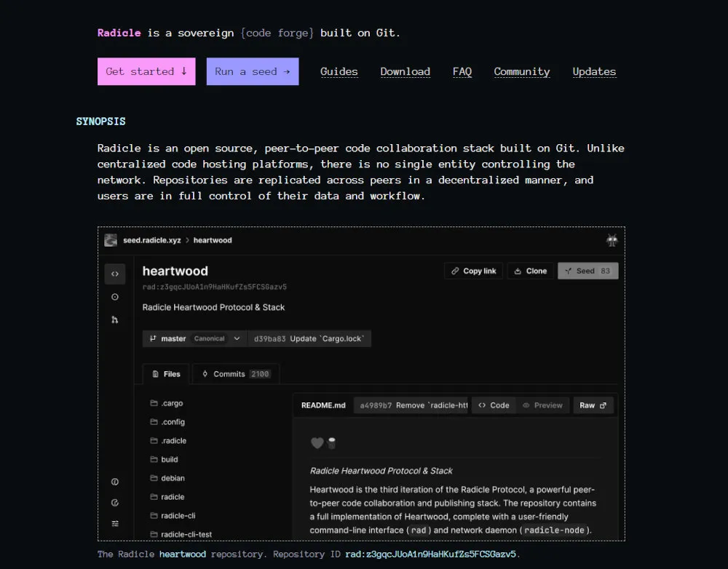
Task: Click the breadcrumb chevron before heartwood
Action: click(187, 240)
